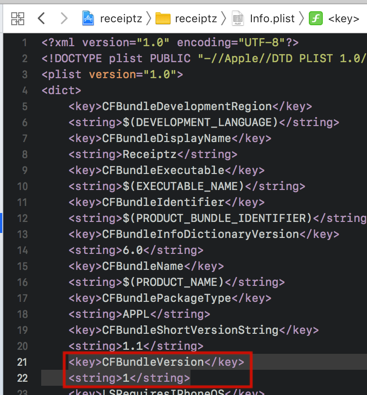Screen dimensions: 367x395
Task: Click line number 21 in gutter
Action: coord(22,362)
